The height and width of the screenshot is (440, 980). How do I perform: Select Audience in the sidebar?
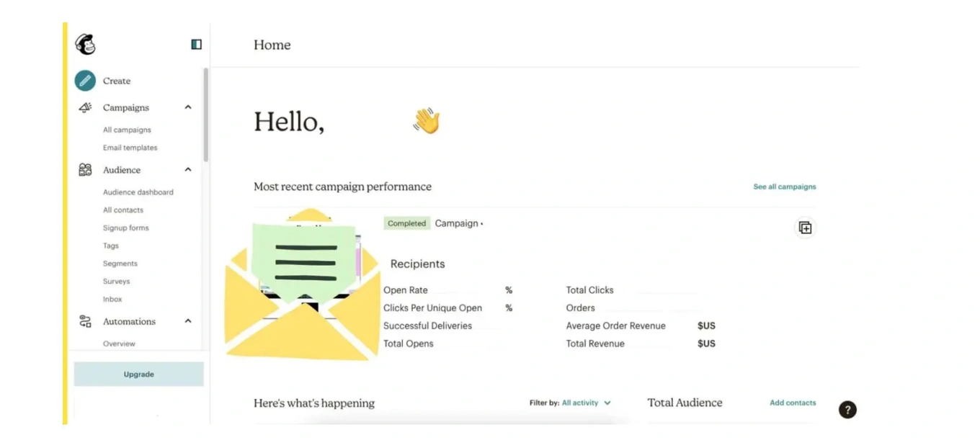pos(122,170)
